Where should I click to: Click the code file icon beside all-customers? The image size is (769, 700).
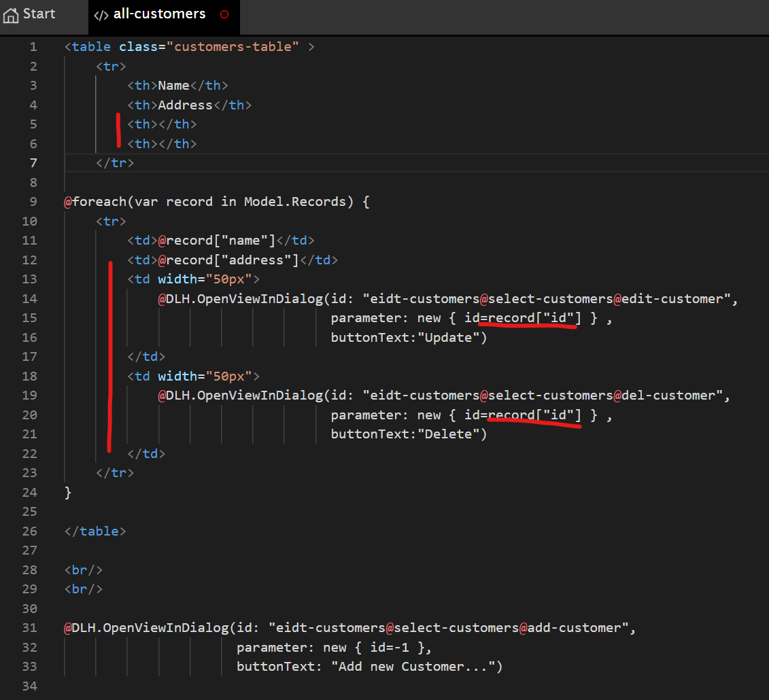(x=101, y=15)
